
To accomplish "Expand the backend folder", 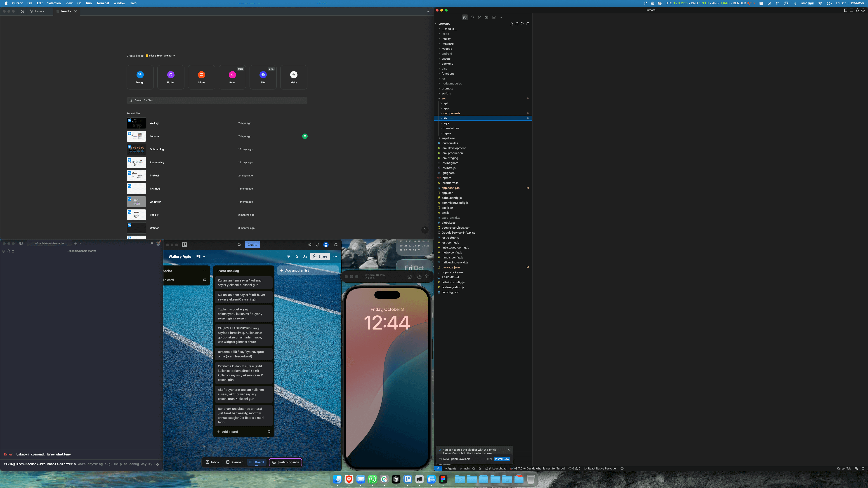I will [x=447, y=63].
